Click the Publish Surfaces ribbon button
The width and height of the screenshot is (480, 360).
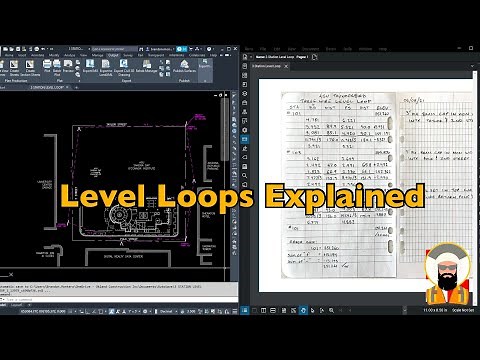(x=184, y=66)
